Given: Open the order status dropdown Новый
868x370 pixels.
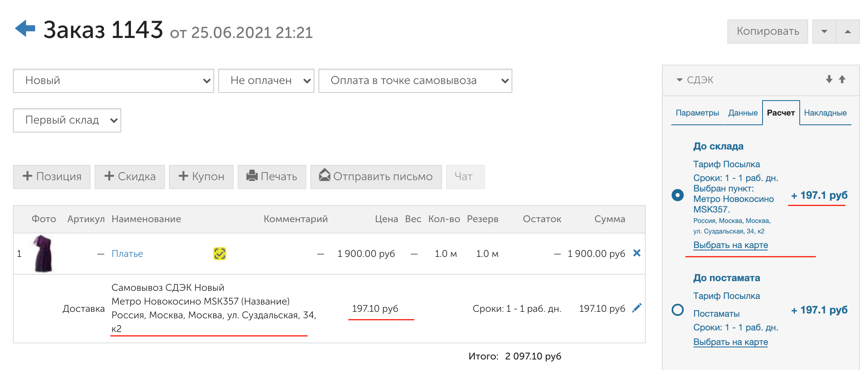Looking at the screenshot, I should 113,81.
